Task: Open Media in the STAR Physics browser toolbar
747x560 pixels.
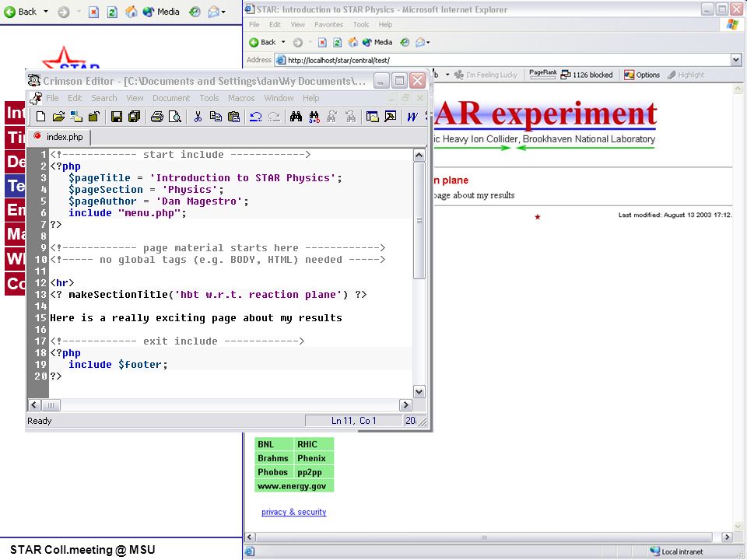Action: coord(377,42)
